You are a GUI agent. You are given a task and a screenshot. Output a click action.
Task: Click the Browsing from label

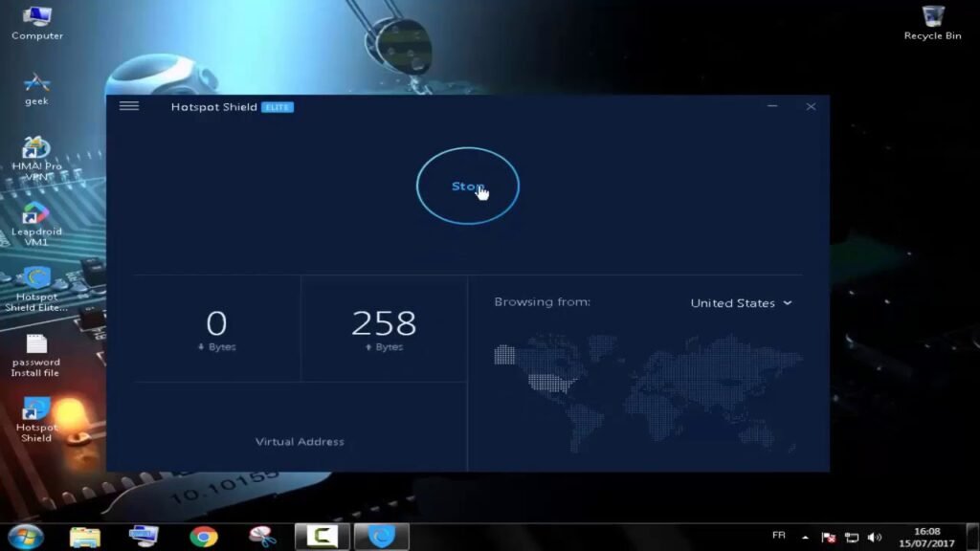tap(542, 301)
